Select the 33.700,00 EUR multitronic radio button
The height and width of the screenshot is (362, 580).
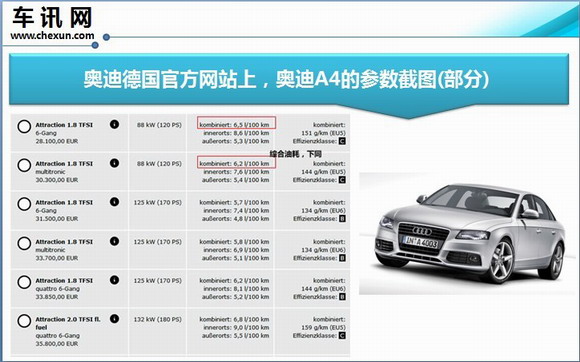pyautogui.click(x=24, y=243)
